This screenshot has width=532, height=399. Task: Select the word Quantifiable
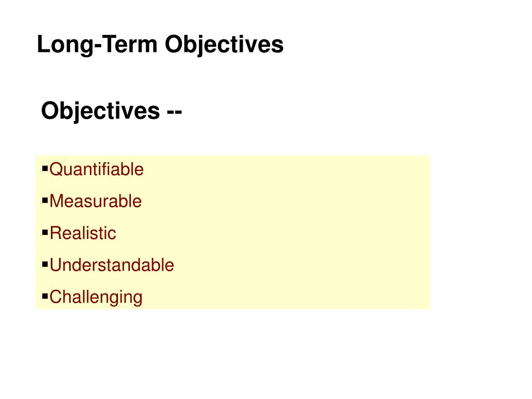coord(97,170)
